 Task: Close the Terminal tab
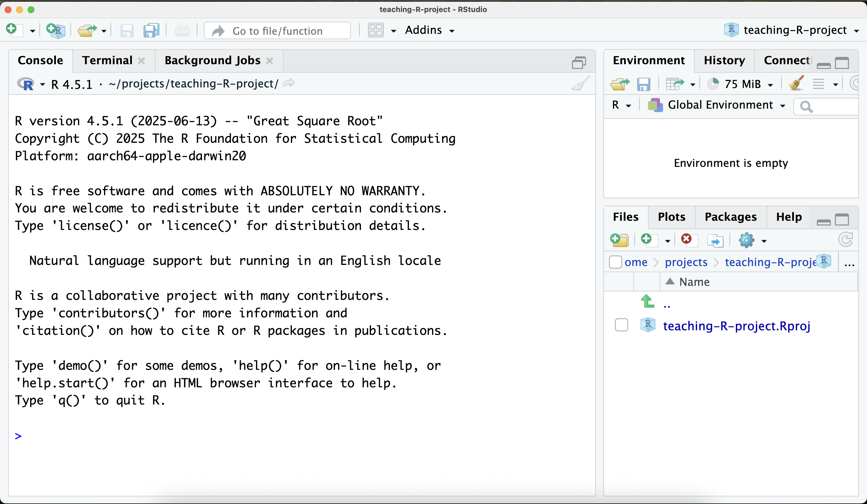tap(141, 61)
